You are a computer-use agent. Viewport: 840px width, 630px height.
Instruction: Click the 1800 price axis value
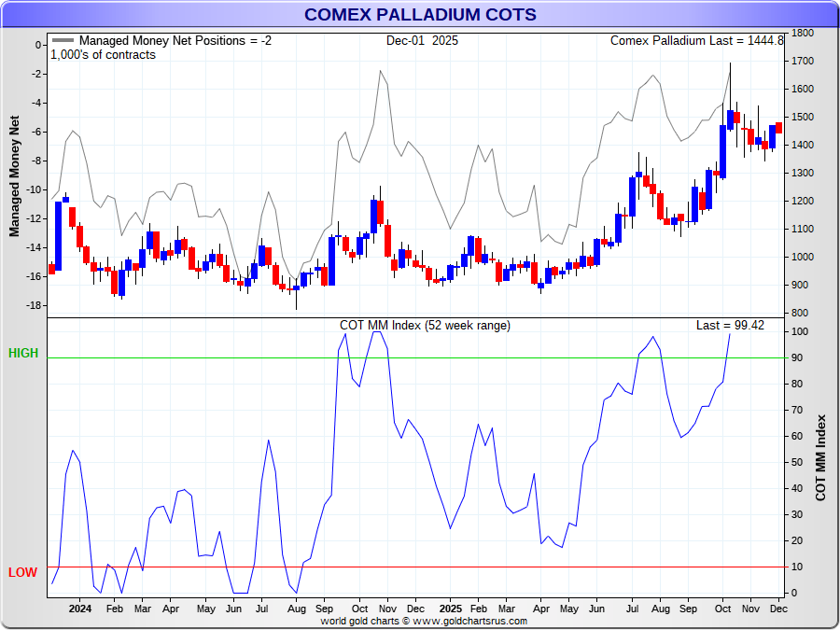(803, 33)
